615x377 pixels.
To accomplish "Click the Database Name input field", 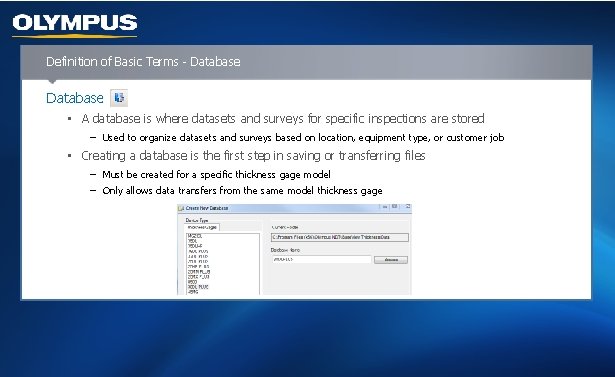I will click(x=321, y=259).
